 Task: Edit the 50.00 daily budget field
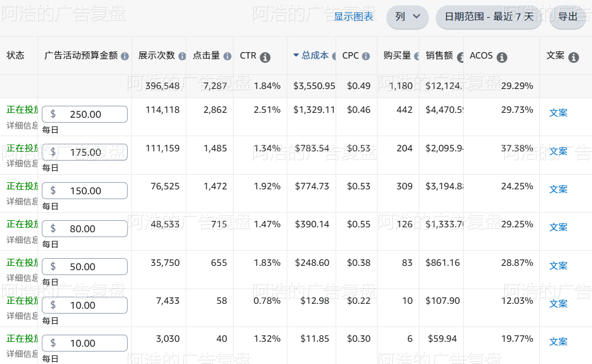click(x=85, y=267)
